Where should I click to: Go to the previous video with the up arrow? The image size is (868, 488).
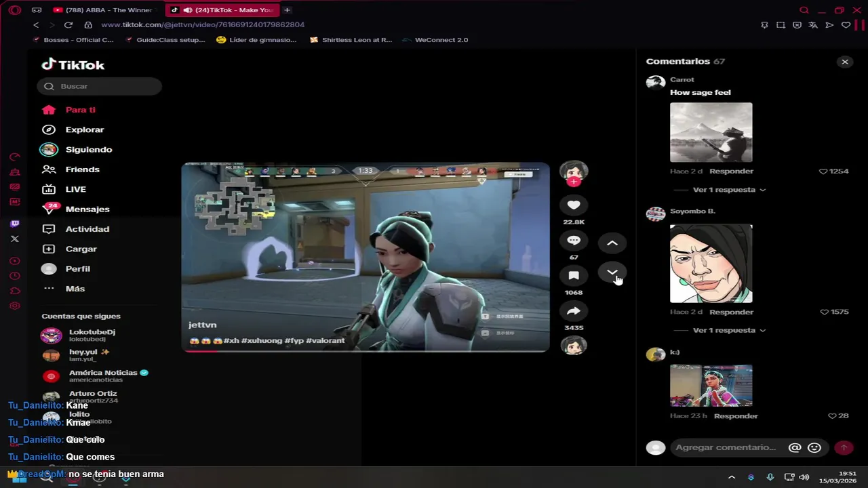click(612, 243)
